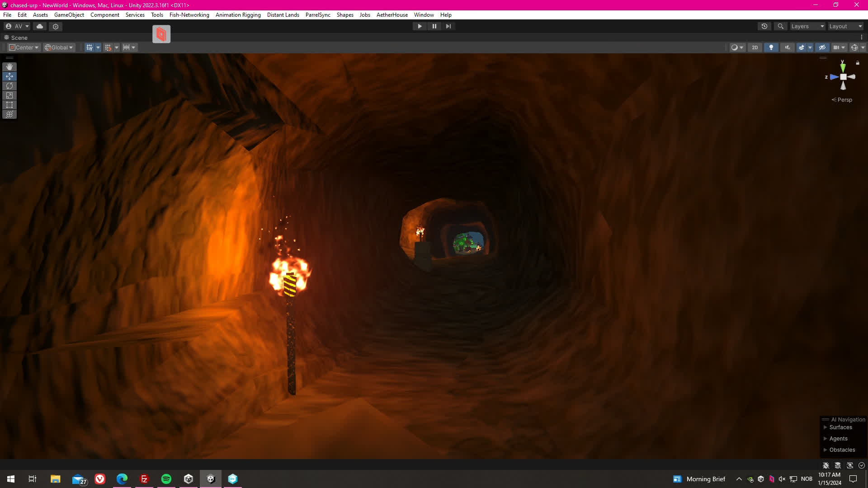The width and height of the screenshot is (868, 488).
Task: Select the Rect tool
Action: (x=9, y=105)
